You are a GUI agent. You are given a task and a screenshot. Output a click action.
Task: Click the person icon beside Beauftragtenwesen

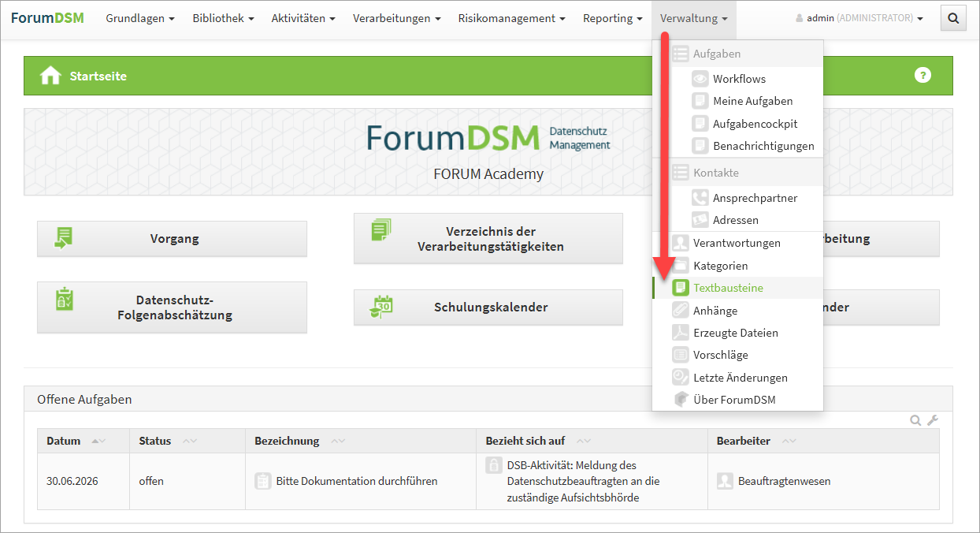pos(725,481)
